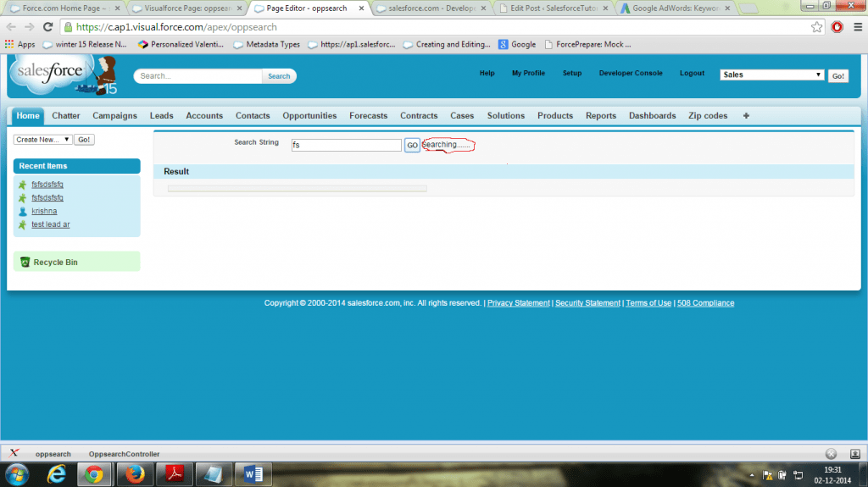Viewport: 868px width, 487px height.
Task: Open the Chrome hamburger menu
Action: 858,27
